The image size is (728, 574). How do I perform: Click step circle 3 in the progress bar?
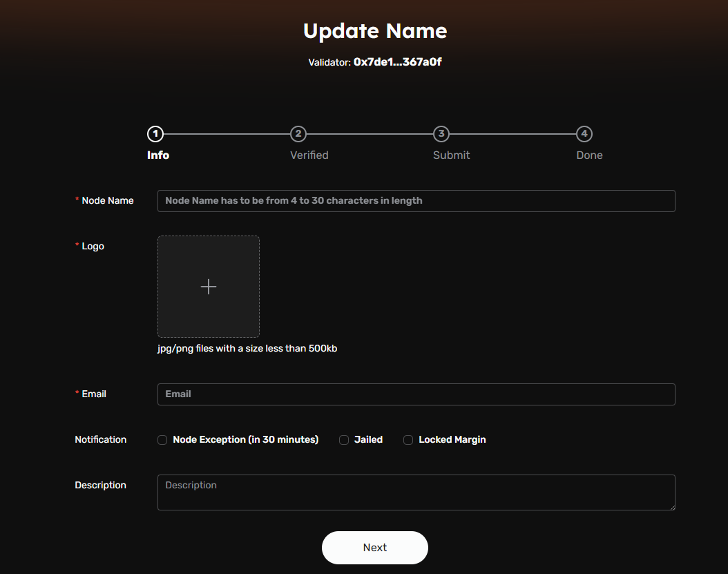pos(441,134)
